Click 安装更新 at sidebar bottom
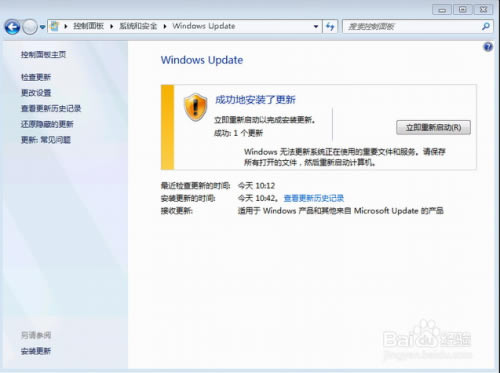This screenshot has height=373, width=500. click(x=36, y=351)
